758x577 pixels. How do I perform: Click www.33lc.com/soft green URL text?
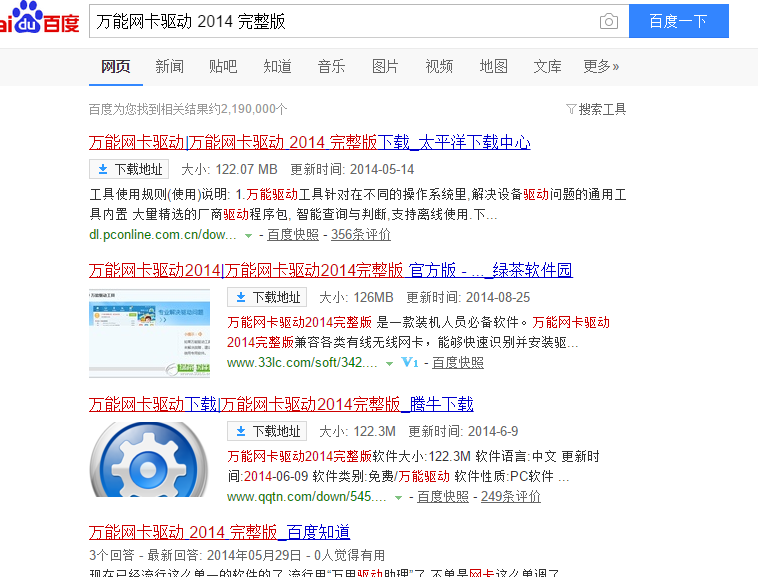[302, 362]
